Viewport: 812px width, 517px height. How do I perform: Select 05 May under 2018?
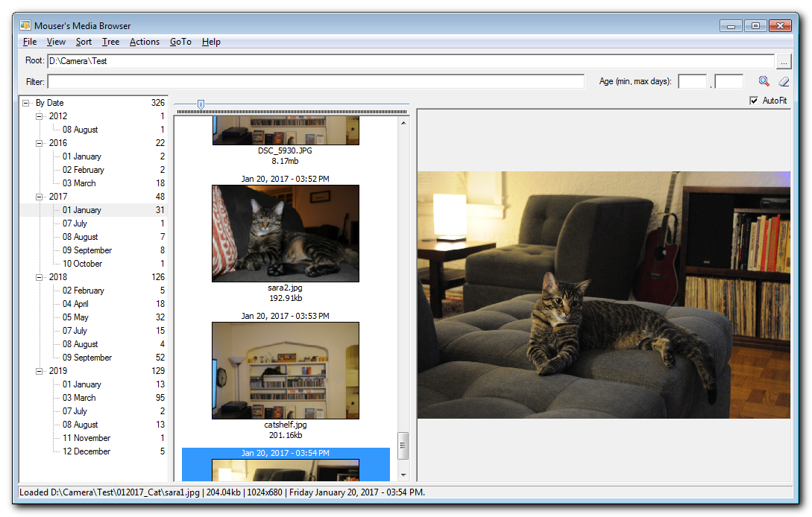(75, 318)
